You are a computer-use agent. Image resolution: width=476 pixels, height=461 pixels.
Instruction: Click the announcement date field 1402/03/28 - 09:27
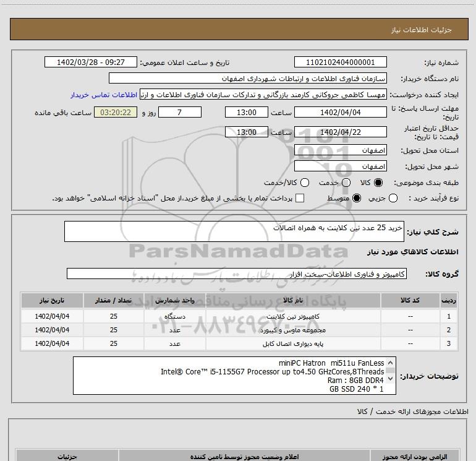point(91,62)
